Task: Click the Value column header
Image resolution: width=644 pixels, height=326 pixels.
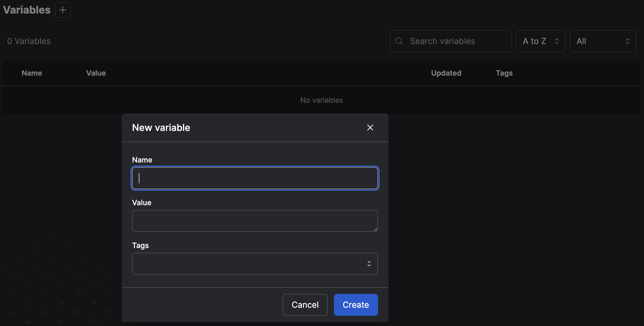Action: pyautogui.click(x=96, y=73)
